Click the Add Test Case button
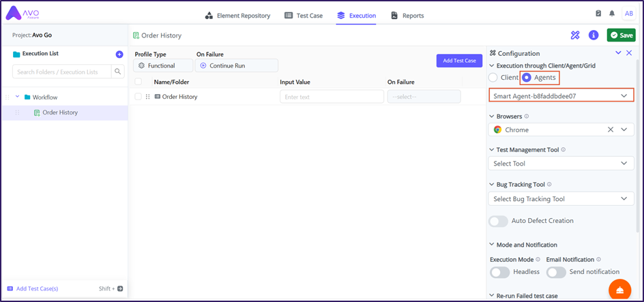 459,61
